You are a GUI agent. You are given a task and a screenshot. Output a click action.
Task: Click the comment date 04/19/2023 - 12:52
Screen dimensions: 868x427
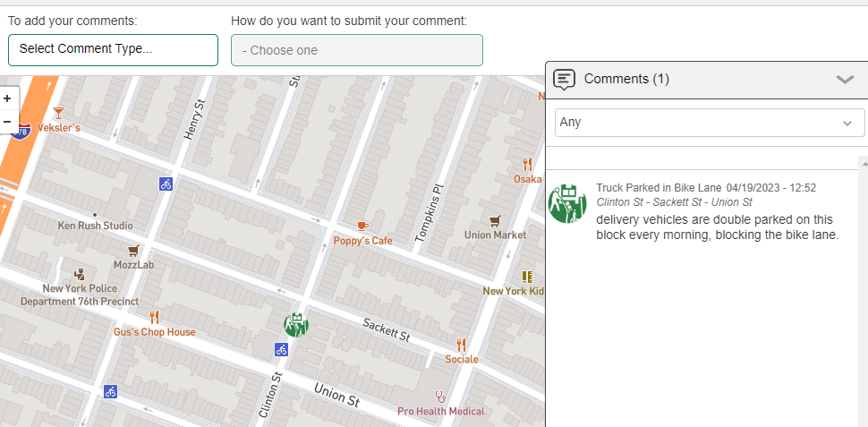771,188
